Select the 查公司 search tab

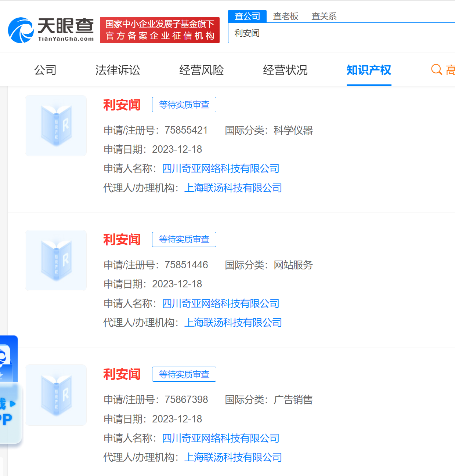click(247, 16)
